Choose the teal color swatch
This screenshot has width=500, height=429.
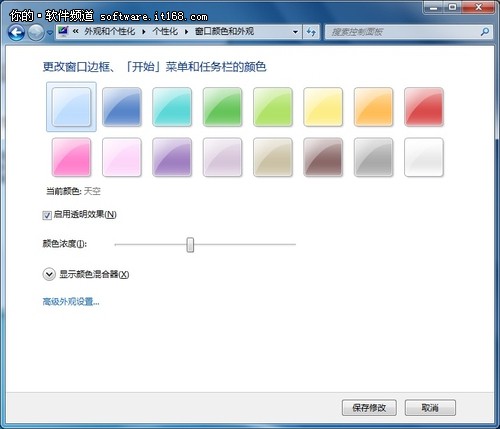(172, 107)
